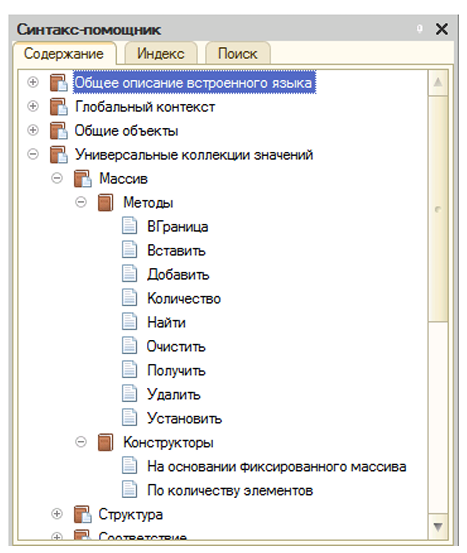
Task: Click book icon beside Универсальные коллекции значений
Action: [59, 154]
